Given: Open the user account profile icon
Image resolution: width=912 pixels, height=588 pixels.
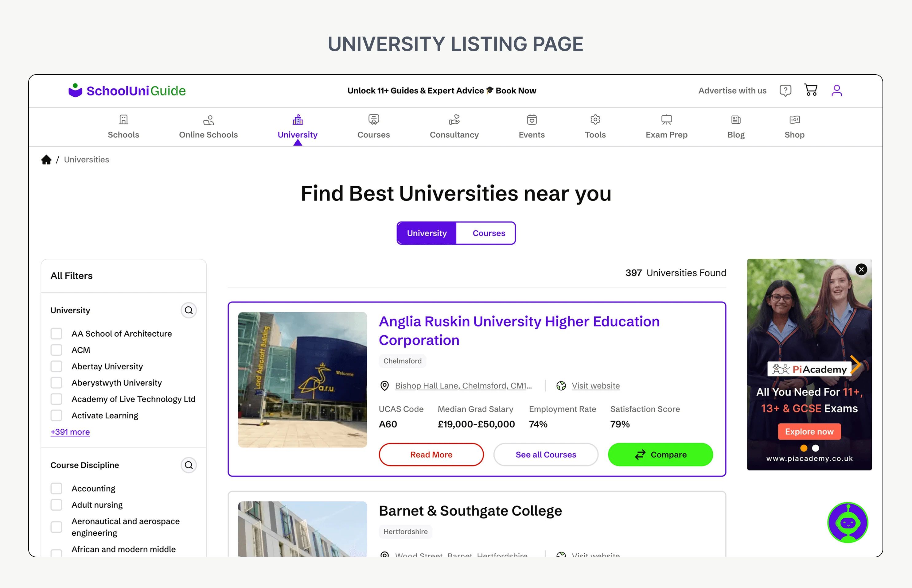Looking at the screenshot, I should (x=837, y=91).
